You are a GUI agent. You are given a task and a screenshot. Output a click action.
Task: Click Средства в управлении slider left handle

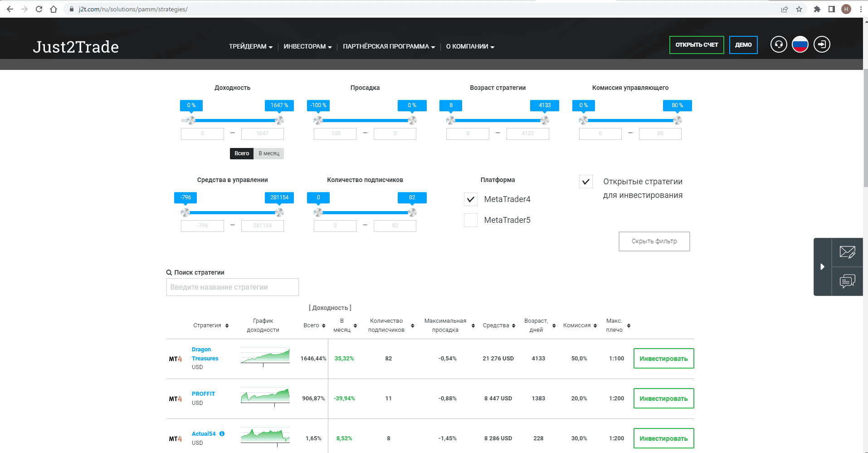[185, 212]
